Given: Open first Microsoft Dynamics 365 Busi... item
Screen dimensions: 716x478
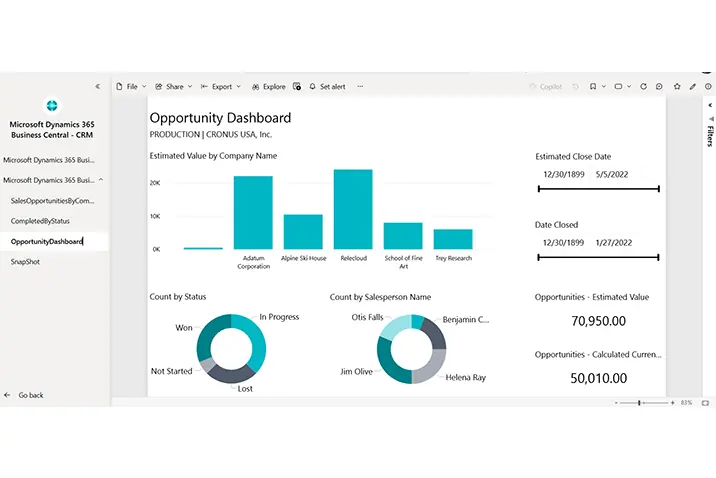Looking at the screenshot, I should pos(49,160).
